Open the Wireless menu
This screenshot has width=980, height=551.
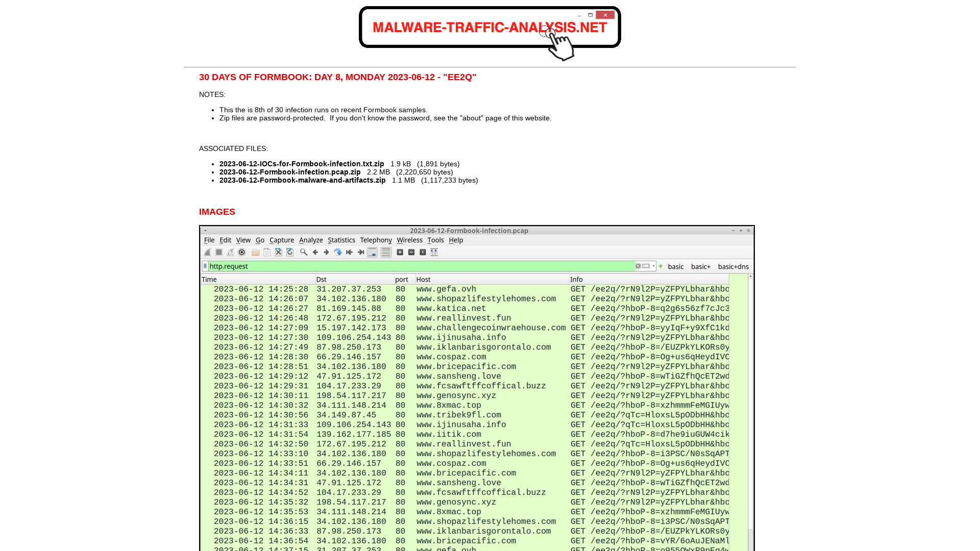[x=409, y=240]
